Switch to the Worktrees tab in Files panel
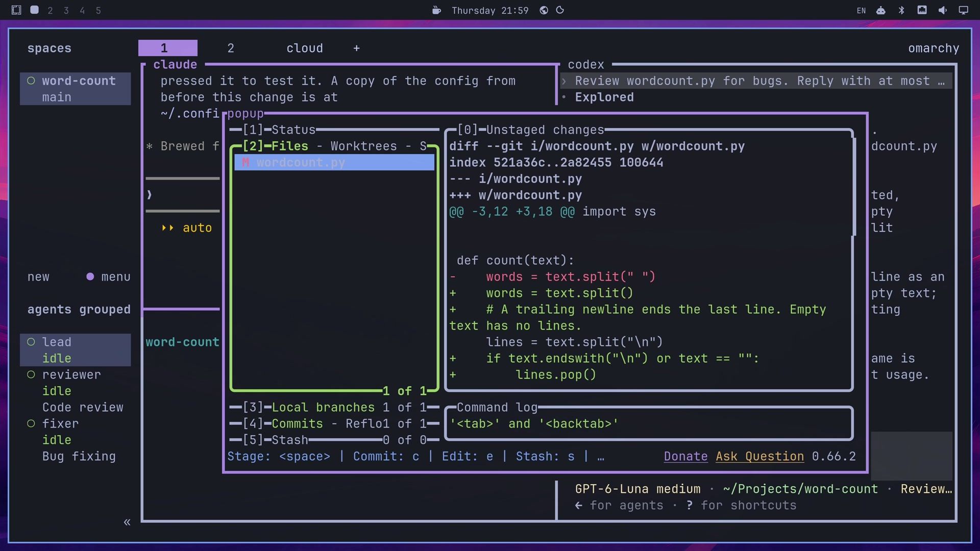The width and height of the screenshot is (980, 551). (x=363, y=146)
